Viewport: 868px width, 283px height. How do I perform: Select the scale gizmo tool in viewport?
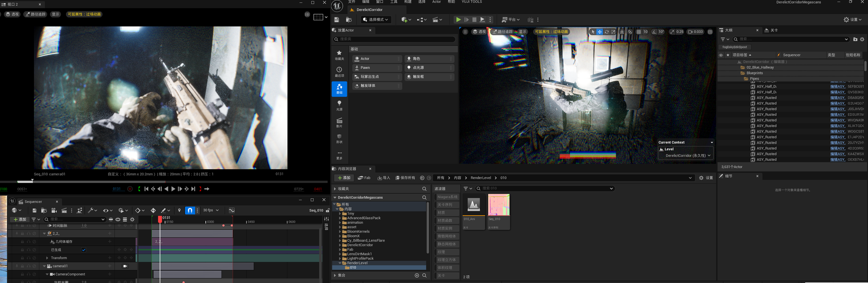pyautogui.click(x=614, y=32)
